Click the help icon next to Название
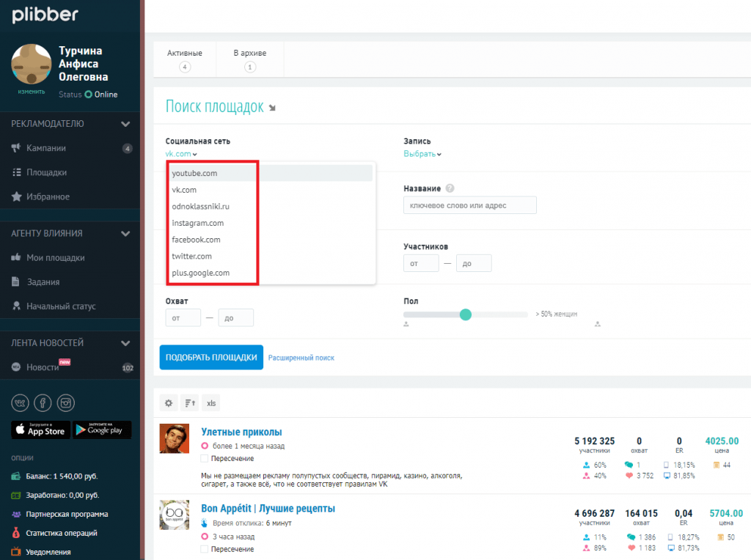Screen dimensions: 751x560 point(450,188)
